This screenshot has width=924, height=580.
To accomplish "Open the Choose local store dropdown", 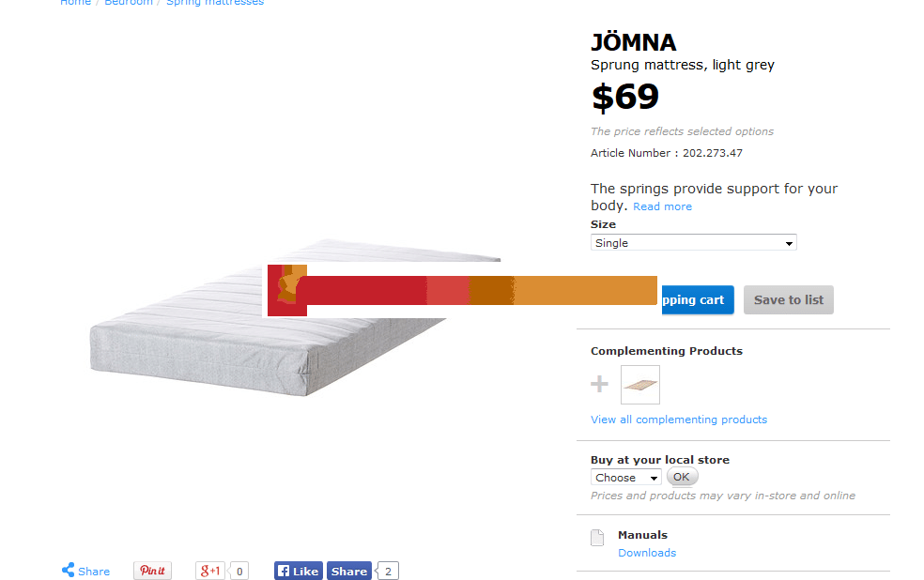I will (x=625, y=478).
